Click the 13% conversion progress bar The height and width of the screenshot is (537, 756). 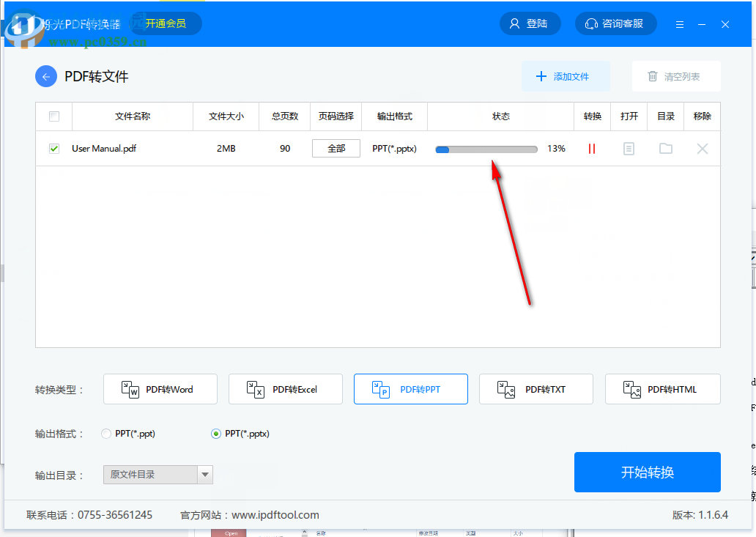(486, 148)
